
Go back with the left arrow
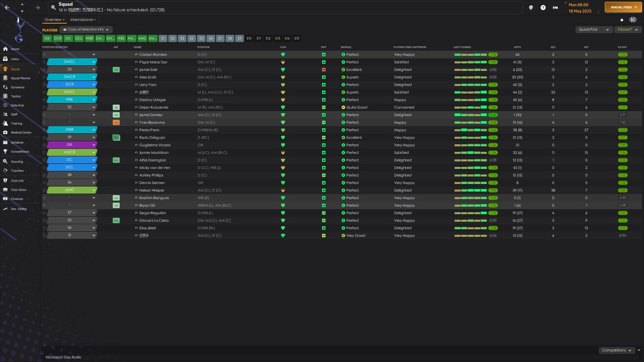pyautogui.click(x=8, y=8)
